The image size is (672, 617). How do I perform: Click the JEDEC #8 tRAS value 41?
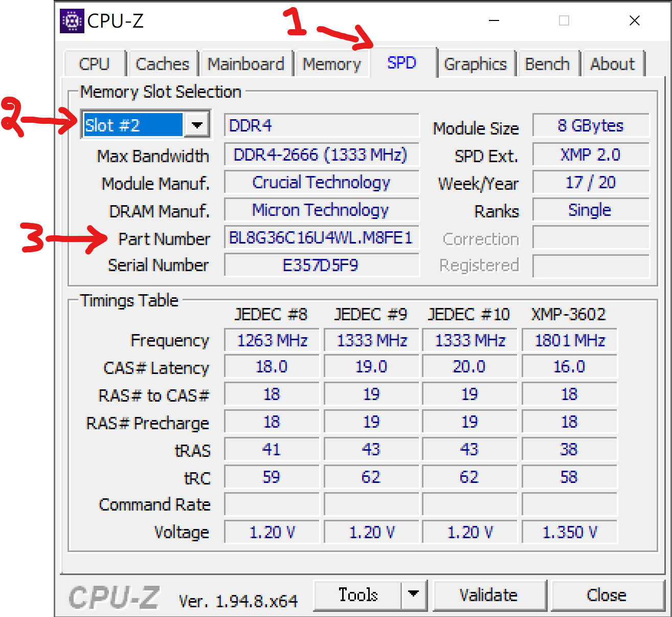point(272,450)
